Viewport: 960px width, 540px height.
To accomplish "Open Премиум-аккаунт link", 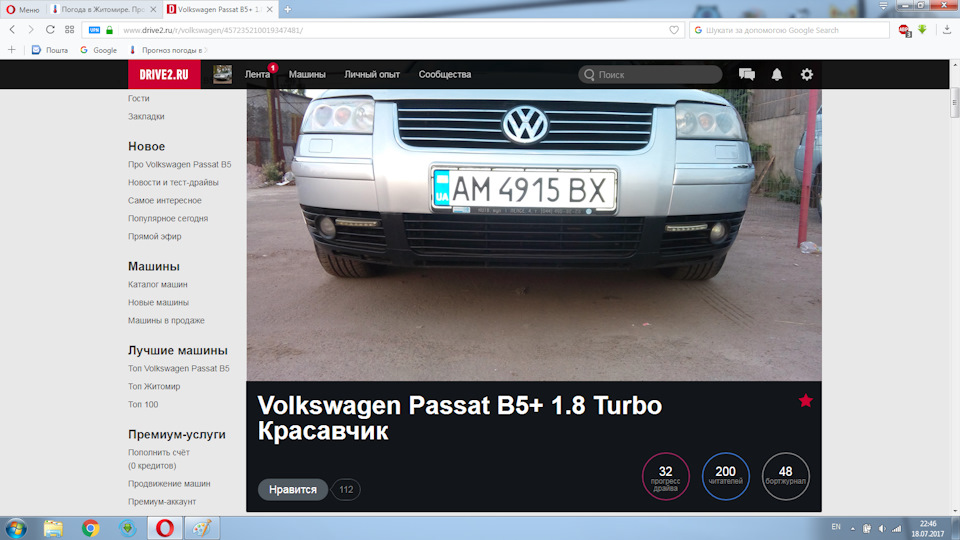I will click(162, 501).
